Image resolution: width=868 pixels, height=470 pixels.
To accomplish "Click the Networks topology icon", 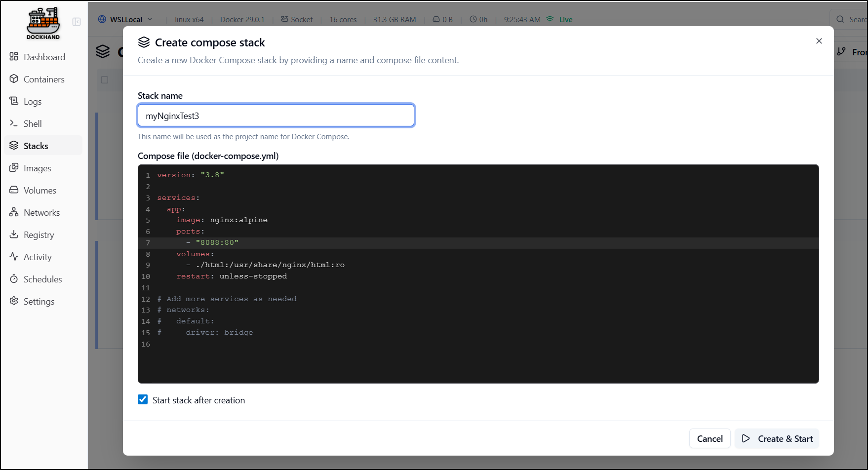I will click(14, 212).
